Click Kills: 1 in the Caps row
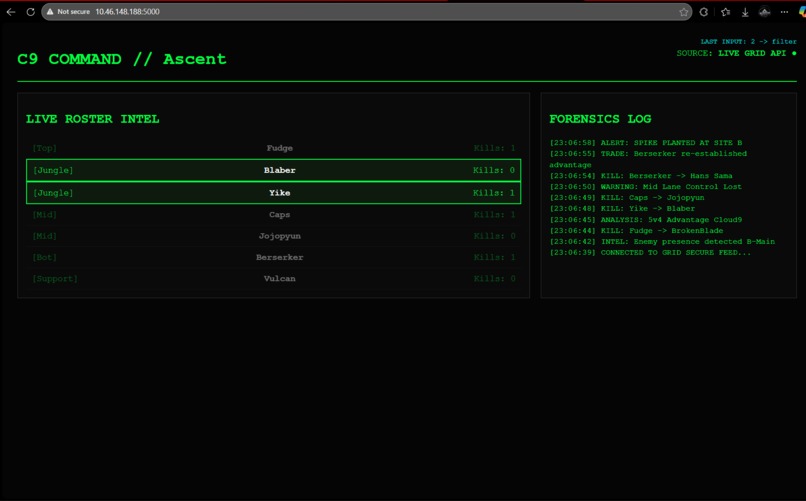The width and height of the screenshot is (806, 501). 494,215
